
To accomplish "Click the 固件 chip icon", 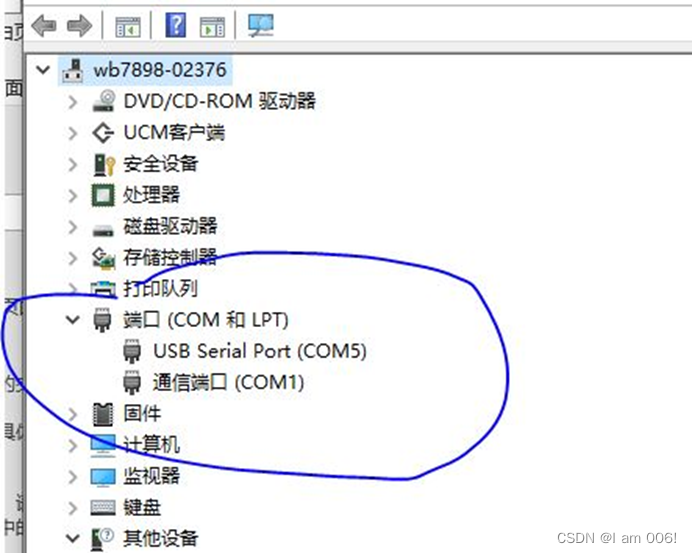I will click(x=103, y=414).
